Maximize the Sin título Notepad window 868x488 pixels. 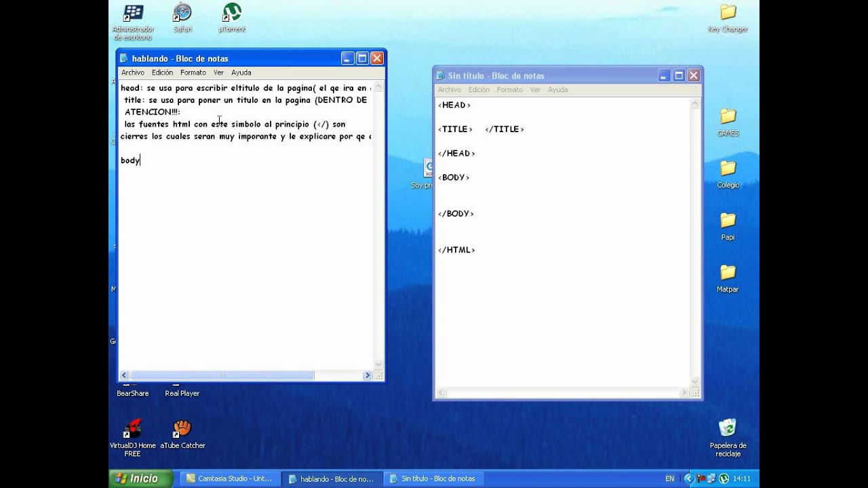pyautogui.click(x=679, y=76)
